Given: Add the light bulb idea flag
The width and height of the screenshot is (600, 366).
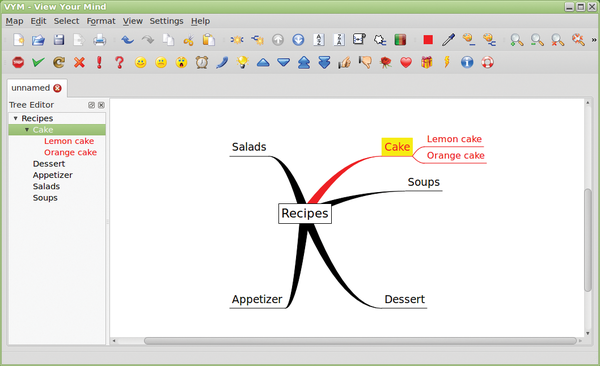Looking at the screenshot, I should pos(243,62).
